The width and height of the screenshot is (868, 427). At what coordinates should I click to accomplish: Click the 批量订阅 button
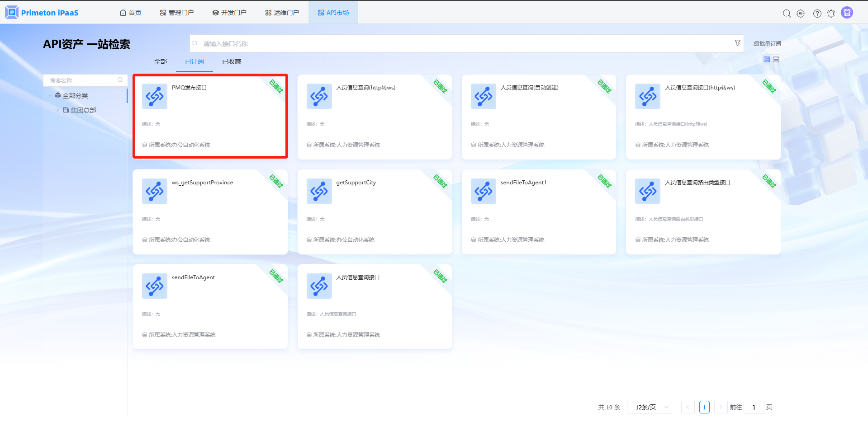point(767,44)
